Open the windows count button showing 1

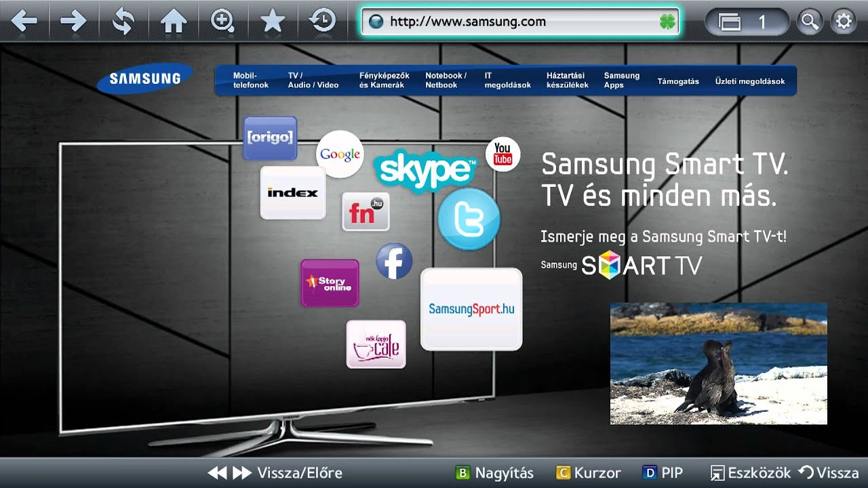pos(747,22)
